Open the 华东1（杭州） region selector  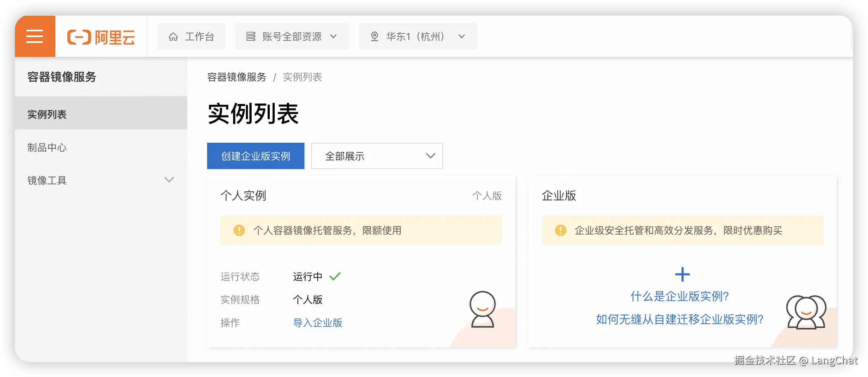(x=418, y=36)
